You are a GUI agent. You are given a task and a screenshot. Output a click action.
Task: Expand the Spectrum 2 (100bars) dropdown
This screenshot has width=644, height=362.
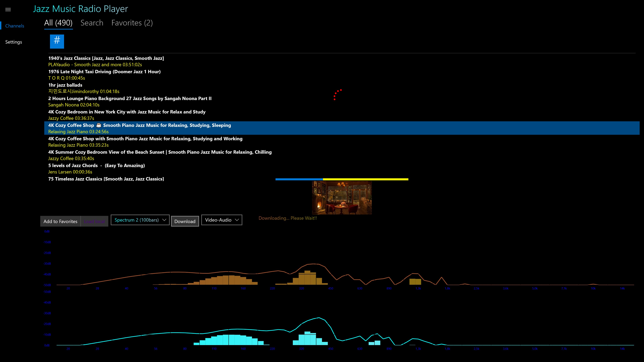click(140, 220)
